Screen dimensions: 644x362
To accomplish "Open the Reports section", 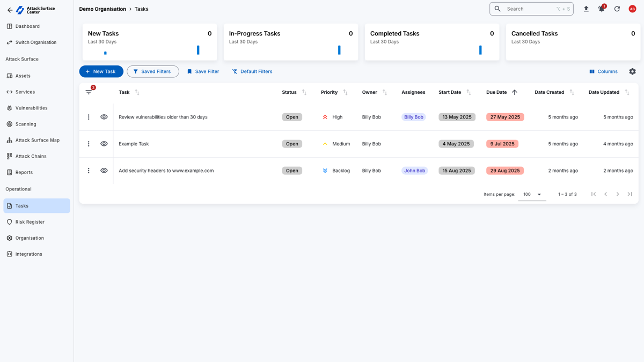I will (x=25, y=172).
